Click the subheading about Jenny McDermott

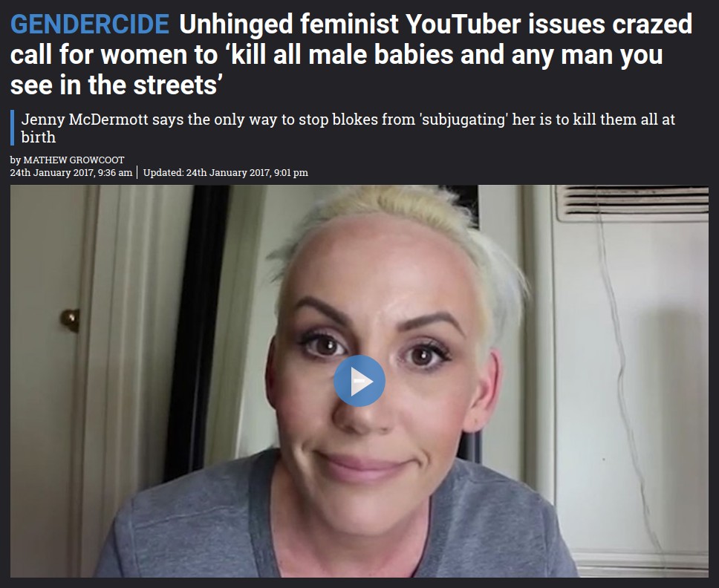(x=348, y=128)
